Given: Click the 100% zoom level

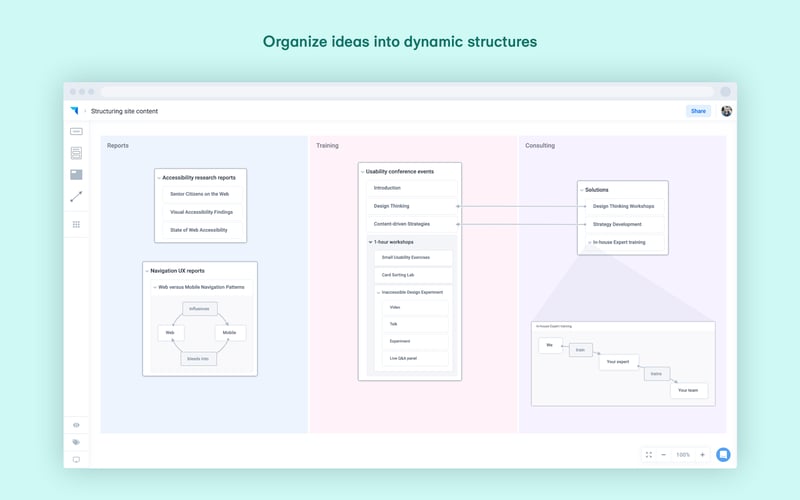Looking at the screenshot, I should [683, 455].
